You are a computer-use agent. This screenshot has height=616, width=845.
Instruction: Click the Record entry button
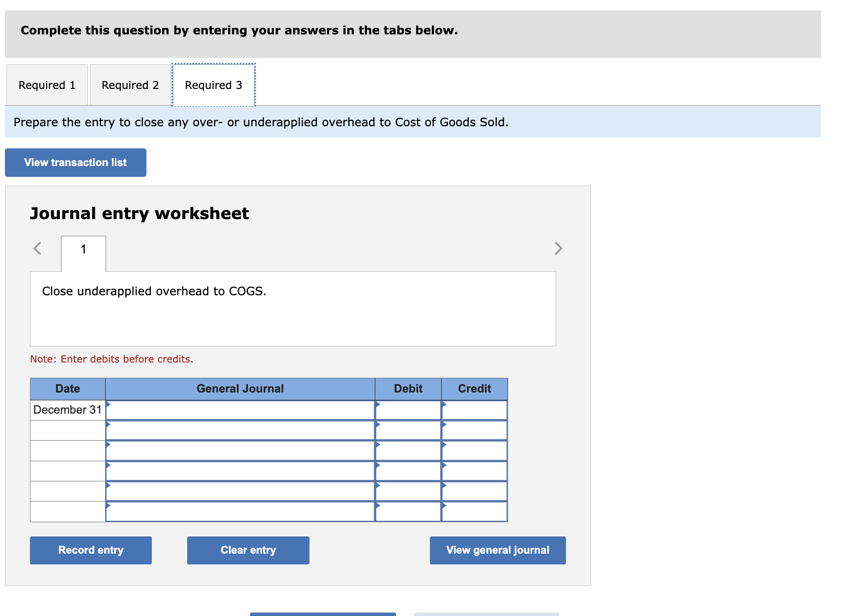(90, 550)
